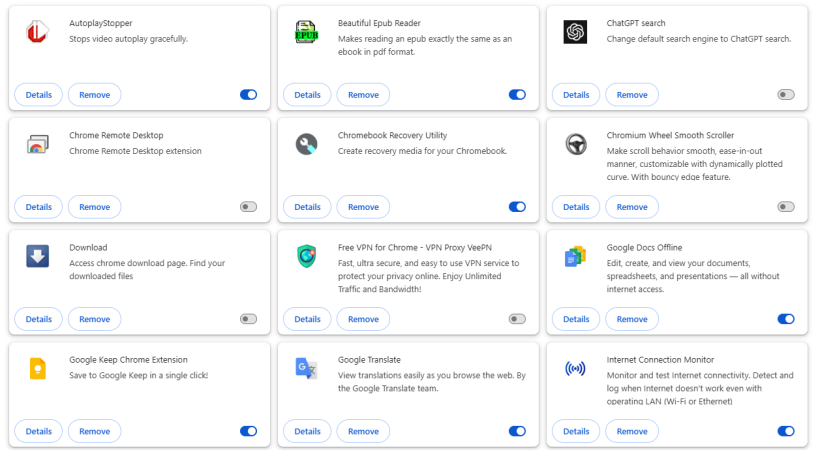Click the 'Chromebook Recovery Utility' title text
The image size is (820, 450).
(x=392, y=135)
